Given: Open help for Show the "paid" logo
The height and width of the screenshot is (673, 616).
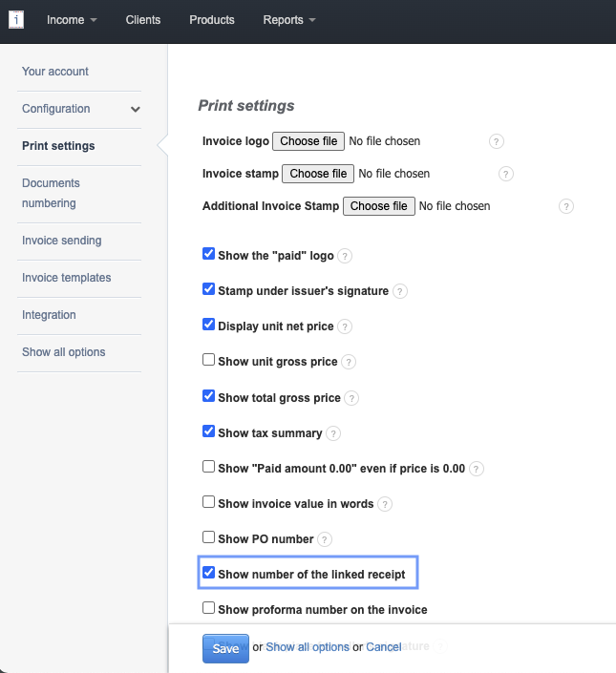Looking at the screenshot, I should [345, 256].
